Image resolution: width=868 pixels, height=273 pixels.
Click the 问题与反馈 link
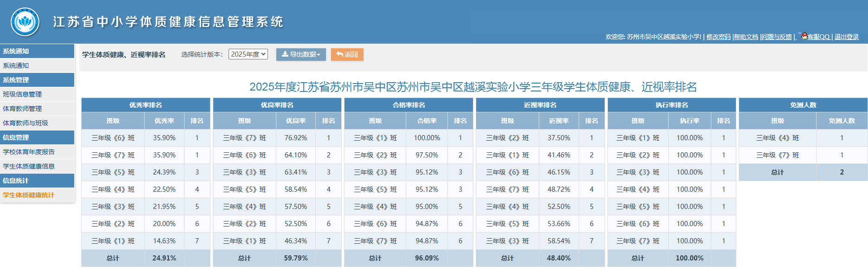pyautogui.click(x=777, y=37)
